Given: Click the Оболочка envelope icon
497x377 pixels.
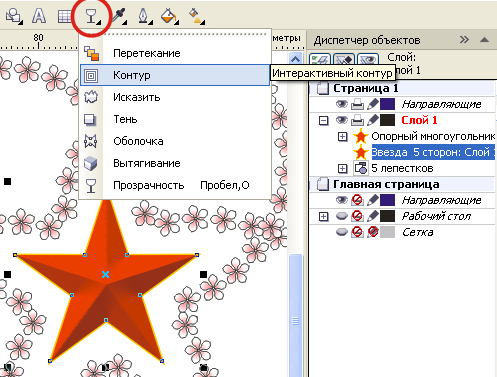Looking at the screenshot, I should point(91,141).
